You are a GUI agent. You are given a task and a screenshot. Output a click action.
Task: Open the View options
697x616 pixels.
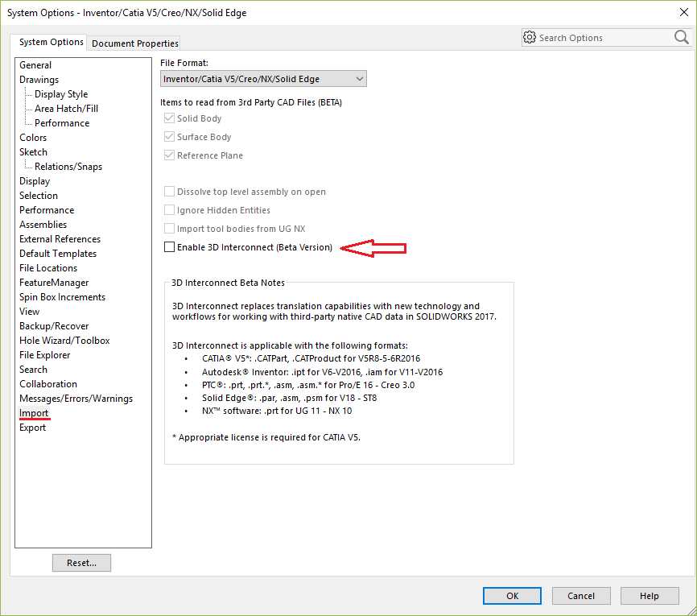coord(29,312)
